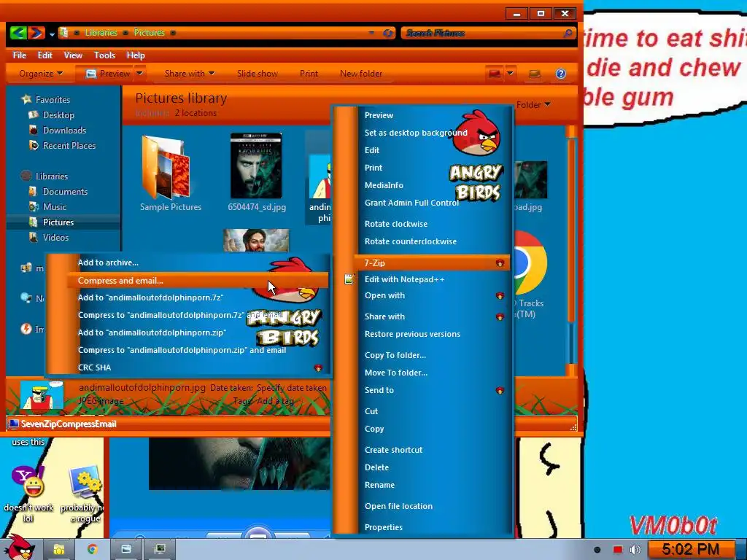Choose Open file location
747x560 pixels.
point(398,506)
